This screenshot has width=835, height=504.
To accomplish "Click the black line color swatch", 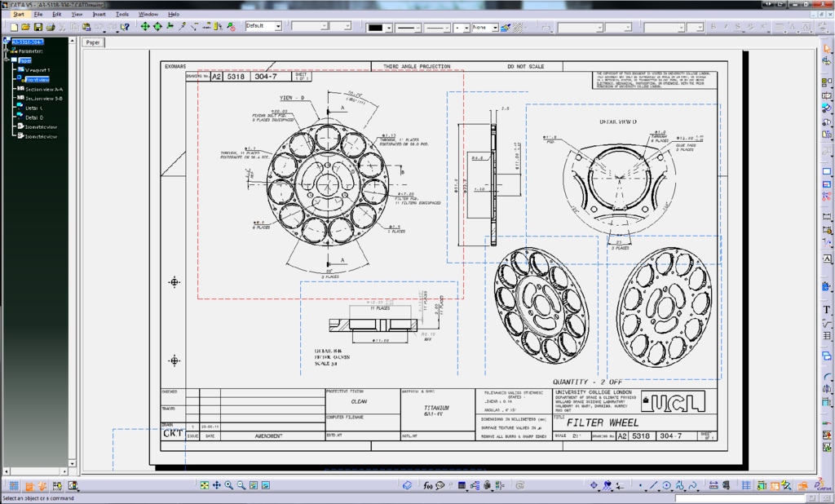I will (375, 28).
